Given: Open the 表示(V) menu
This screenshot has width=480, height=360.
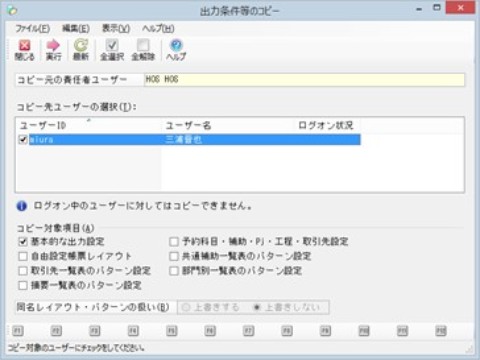Looking at the screenshot, I should pyautogui.click(x=116, y=29).
